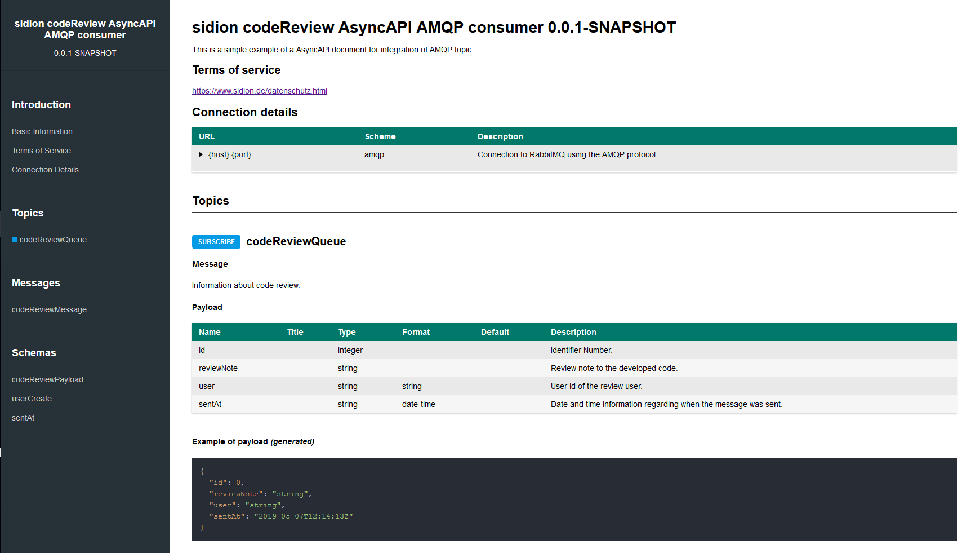980x553 pixels.
Task: Expand the {host}:{port} connection row
Action: pyautogui.click(x=201, y=154)
